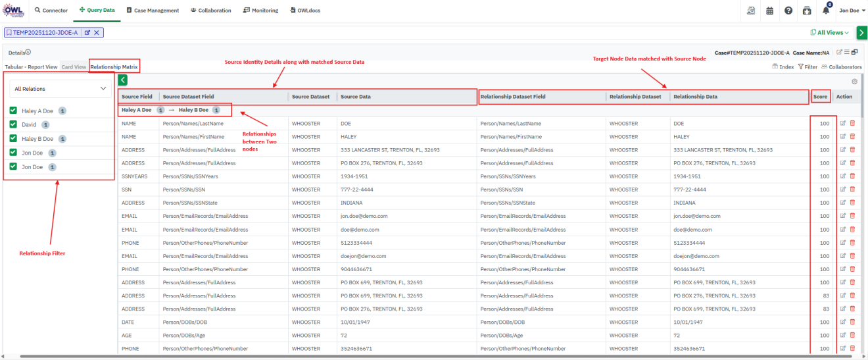This screenshot has height=360, width=868.
Task: Edit the HALEY FirstName relationship row
Action: point(844,136)
